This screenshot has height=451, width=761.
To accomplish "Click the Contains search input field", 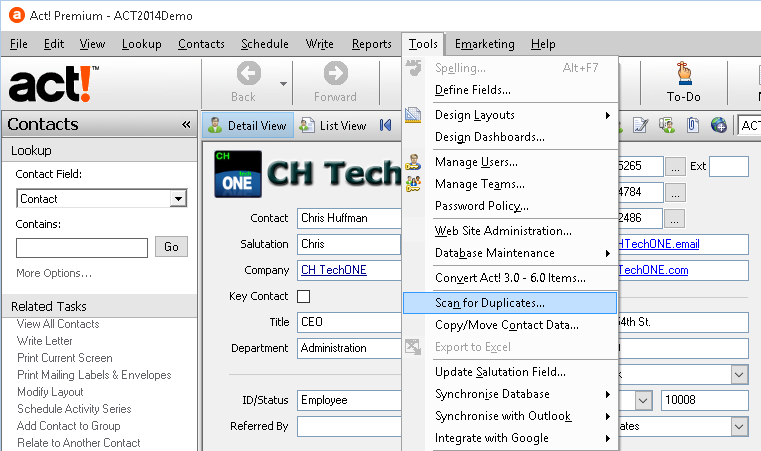I will [x=82, y=248].
